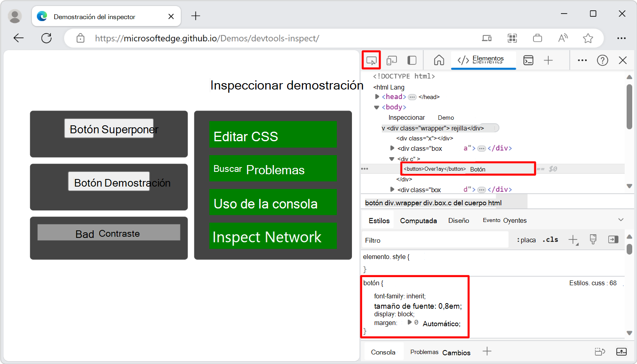637x364 pixels.
Task: Select the element state toggler brush icon
Action: coord(593,239)
